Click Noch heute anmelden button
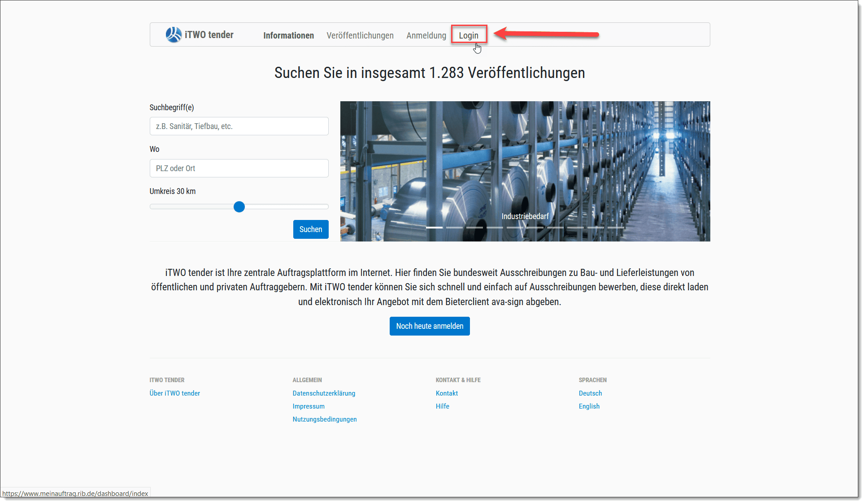The height and width of the screenshot is (504, 865). [x=430, y=326]
